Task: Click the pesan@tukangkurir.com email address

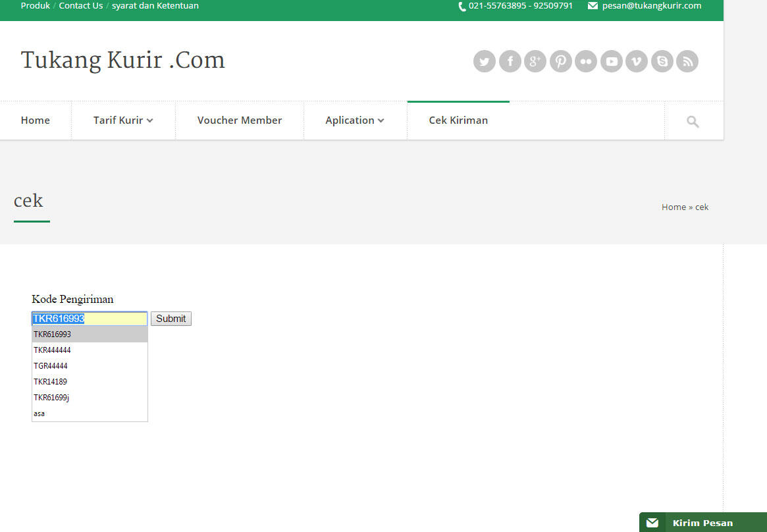Action: 652,6
